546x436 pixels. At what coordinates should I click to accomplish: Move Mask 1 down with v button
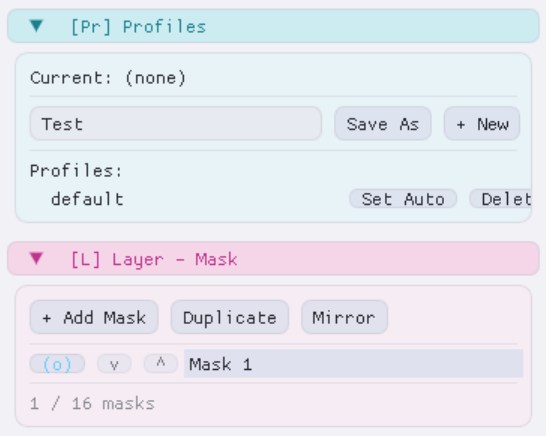tap(114, 364)
